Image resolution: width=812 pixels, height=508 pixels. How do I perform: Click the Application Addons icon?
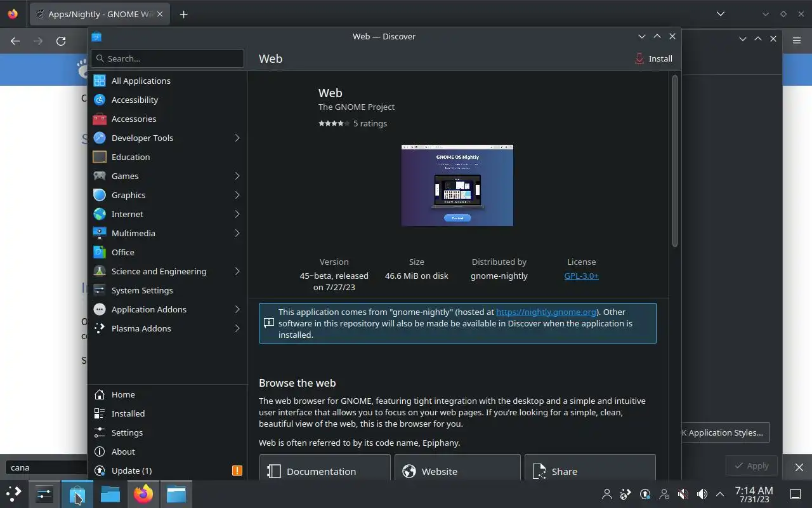point(99,309)
